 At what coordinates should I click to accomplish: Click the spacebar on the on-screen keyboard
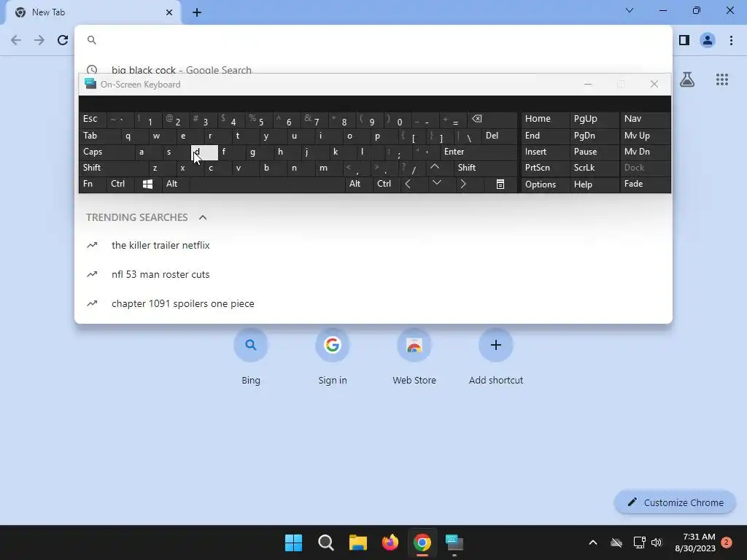(x=267, y=184)
